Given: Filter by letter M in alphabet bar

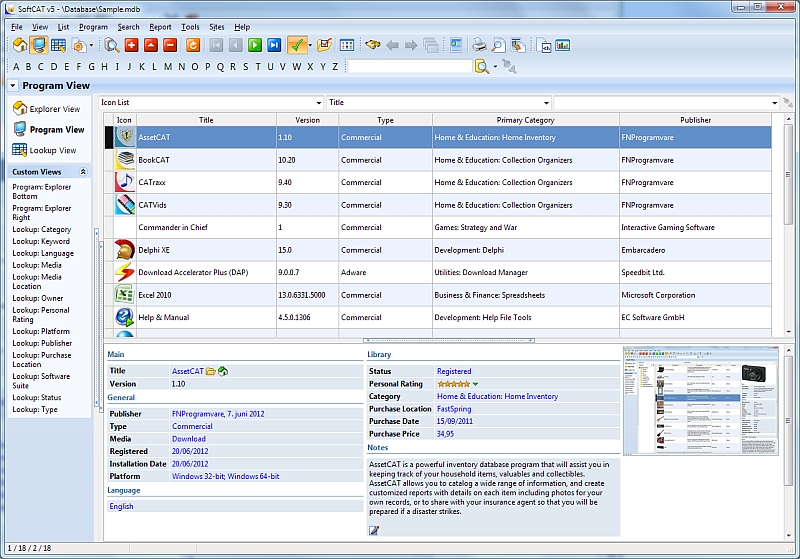Looking at the screenshot, I should (168, 67).
